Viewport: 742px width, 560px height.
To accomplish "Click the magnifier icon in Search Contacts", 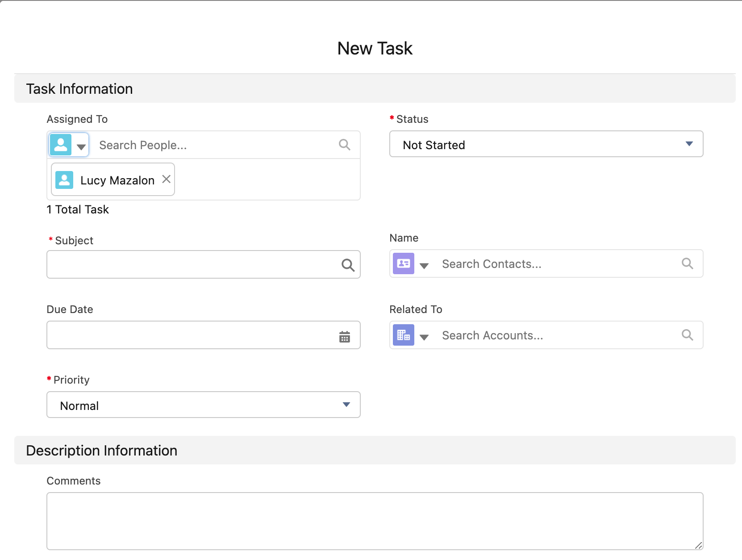I will point(688,263).
